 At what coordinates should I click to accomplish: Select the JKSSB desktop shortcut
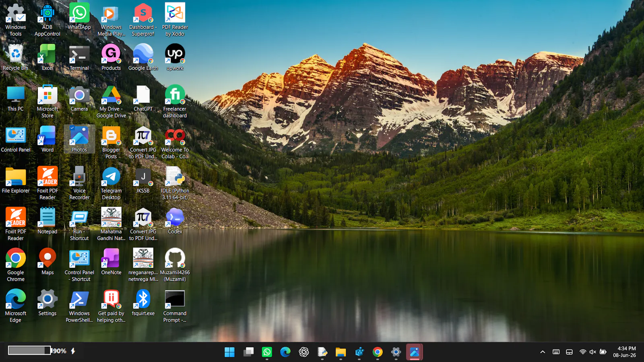point(143,181)
